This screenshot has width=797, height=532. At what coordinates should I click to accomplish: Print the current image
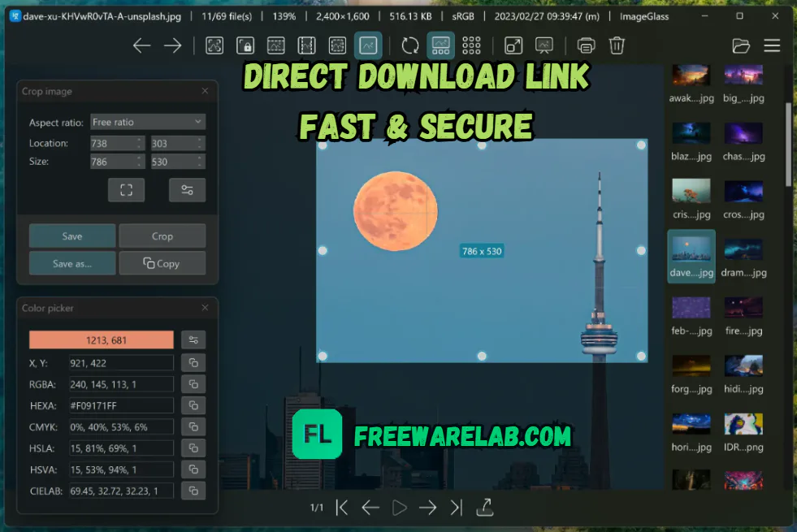586,45
